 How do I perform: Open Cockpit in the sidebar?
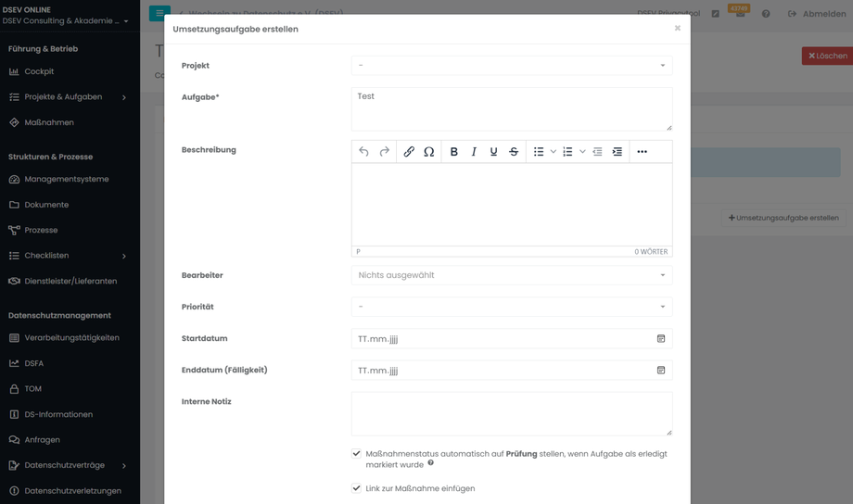[39, 71]
